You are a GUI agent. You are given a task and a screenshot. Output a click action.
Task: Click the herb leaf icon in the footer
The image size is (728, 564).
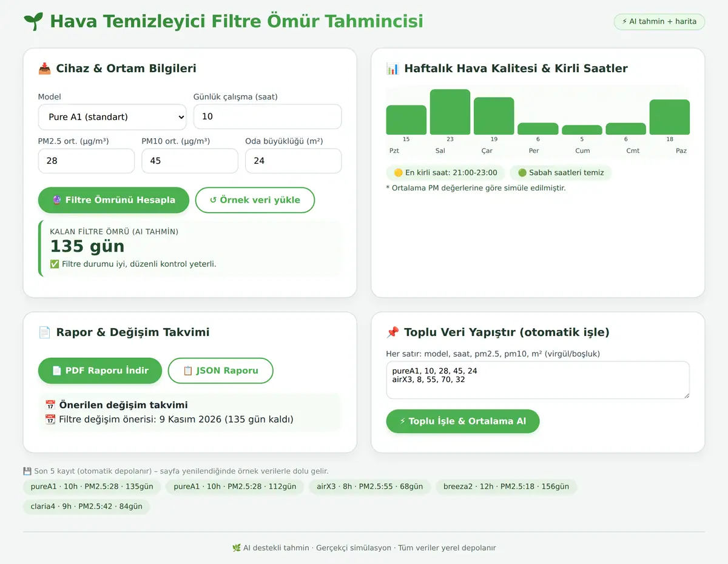[237, 548]
